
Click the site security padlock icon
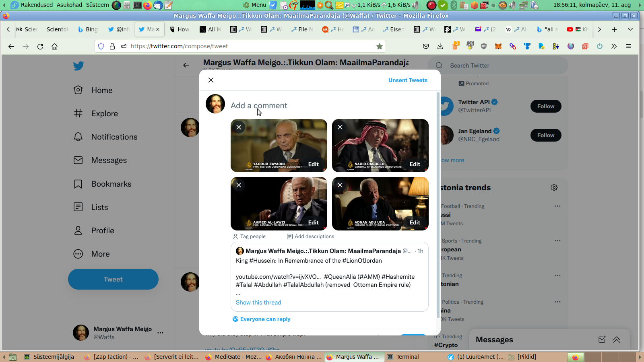tap(112, 46)
